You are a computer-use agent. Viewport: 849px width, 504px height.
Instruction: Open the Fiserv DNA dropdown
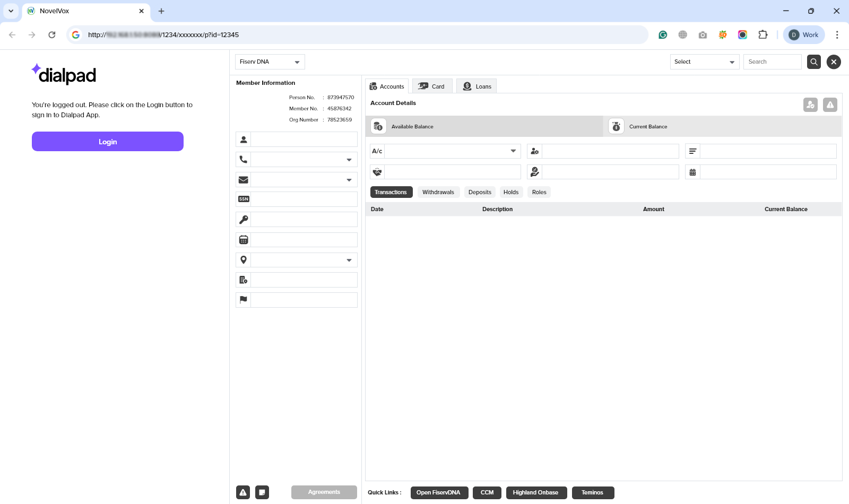tap(270, 62)
